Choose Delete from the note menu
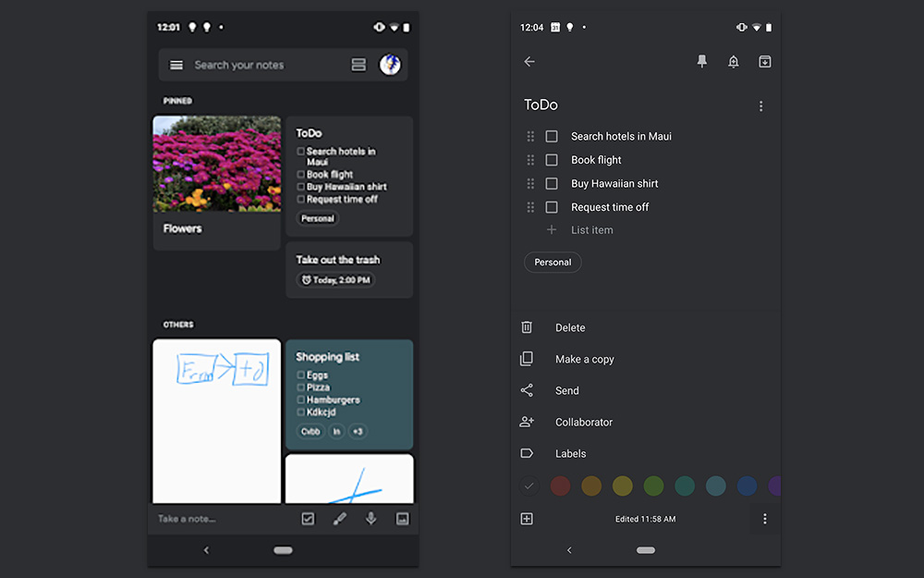This screenshot has width=924, height=578. tap(569, 327)
